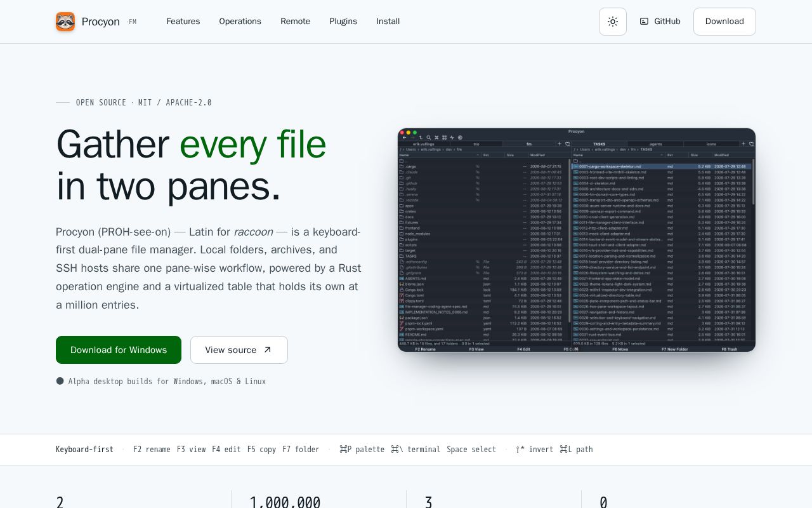This screenshot has height=508, width=812.
Task: Click the 'F2 rename' shortcut in the keyboard strip
Action: [x=152, y=450]
